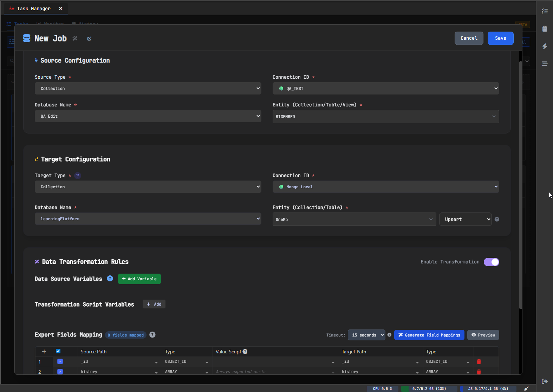Open Target Type Collection dropdown
This screenshot has width=553, height=392.
click(x=148, y=187)
